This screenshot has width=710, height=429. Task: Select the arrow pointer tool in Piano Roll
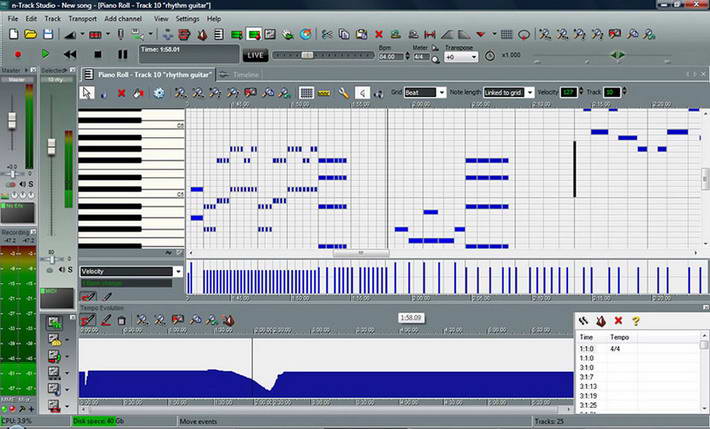coord(87,93)
